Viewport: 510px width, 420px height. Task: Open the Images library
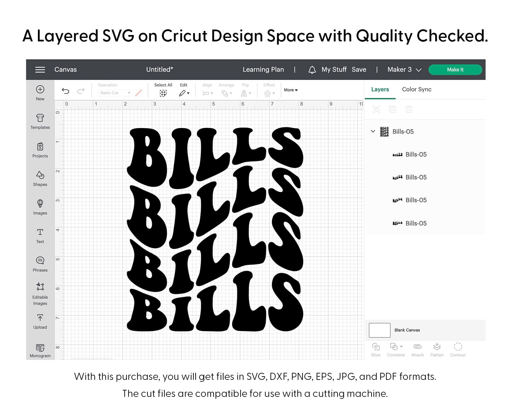coord(40,204)
